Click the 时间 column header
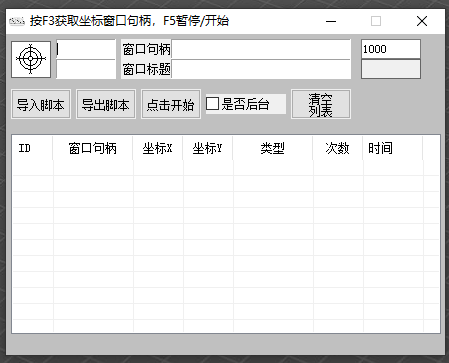The width and height of the screenshot is (449, 363). coord(392,148)
